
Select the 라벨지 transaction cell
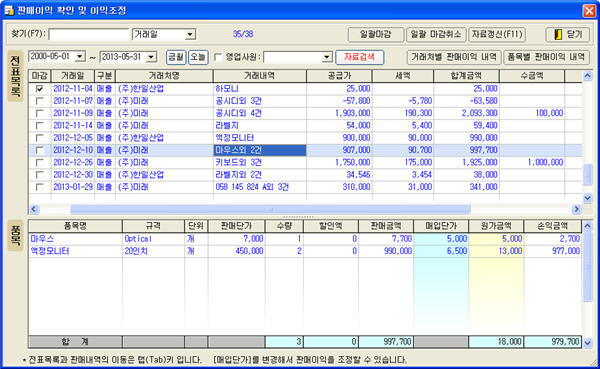tap(260, 126)
